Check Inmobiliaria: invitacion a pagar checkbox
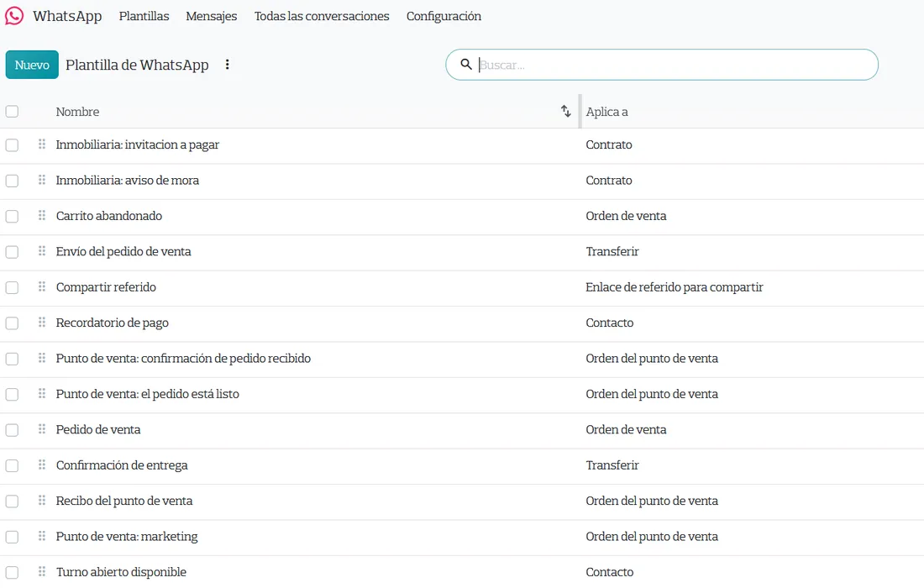 (12, 145)
